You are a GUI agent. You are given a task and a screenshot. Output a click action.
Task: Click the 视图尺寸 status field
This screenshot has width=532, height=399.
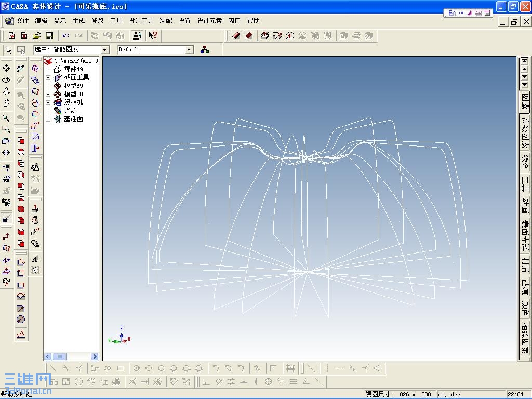(x=400, y=394)
